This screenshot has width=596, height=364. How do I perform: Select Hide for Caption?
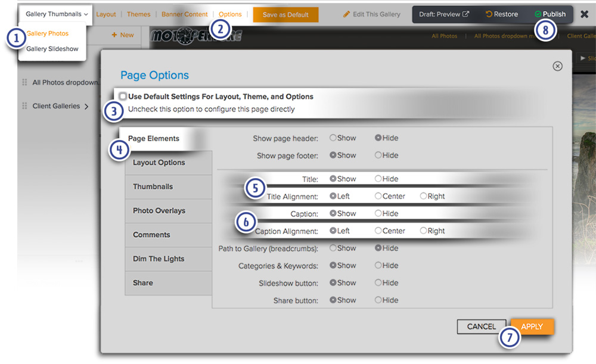coord(378,213)
